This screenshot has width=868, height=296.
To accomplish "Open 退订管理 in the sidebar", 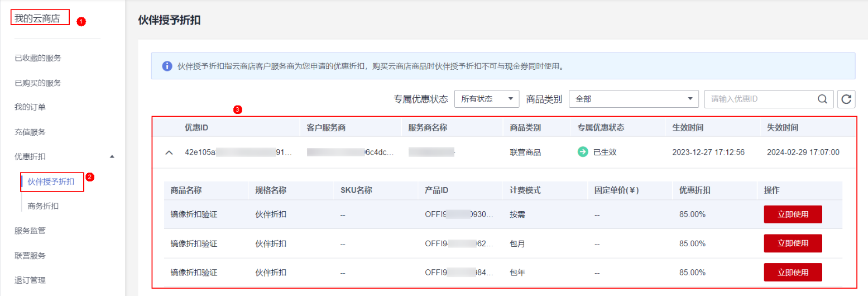I will [x=30, y=280].
